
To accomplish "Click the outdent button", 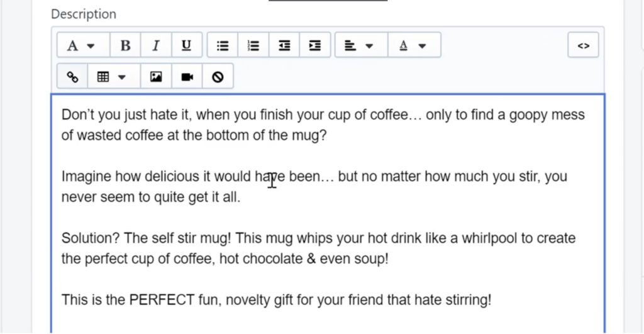I will [284, 45].
